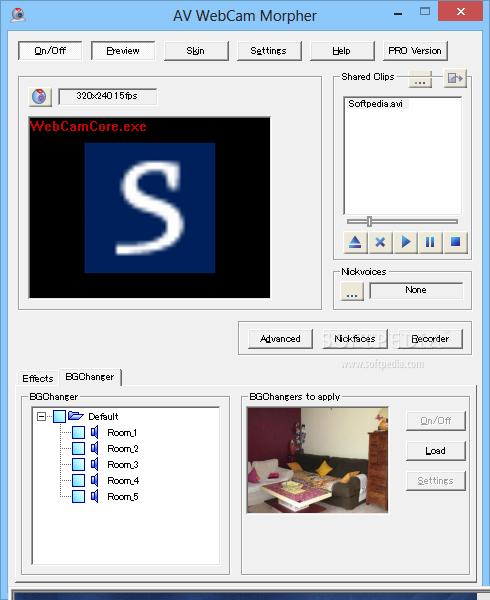
Task: Maximize the AV WebCam Morpher window
Action: click(425, 11)
